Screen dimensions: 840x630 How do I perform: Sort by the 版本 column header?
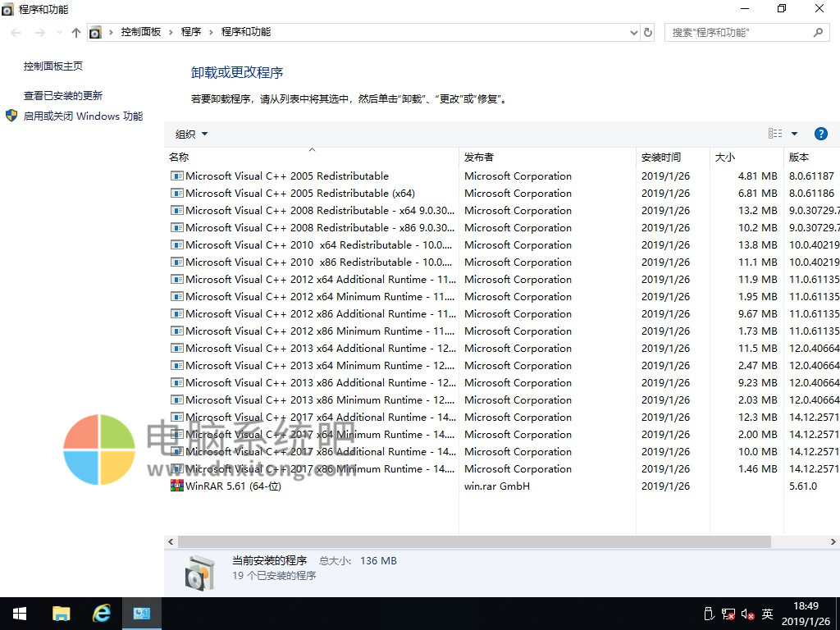pos(811,157)
